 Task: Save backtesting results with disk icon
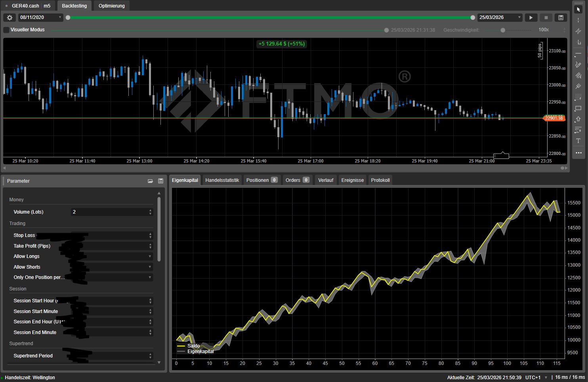click(561, 17)
